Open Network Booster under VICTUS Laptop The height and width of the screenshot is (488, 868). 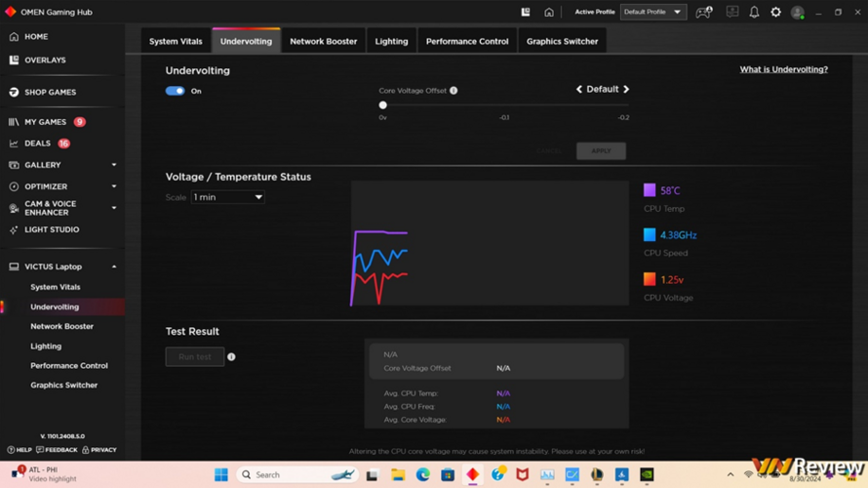click(62, 326)
